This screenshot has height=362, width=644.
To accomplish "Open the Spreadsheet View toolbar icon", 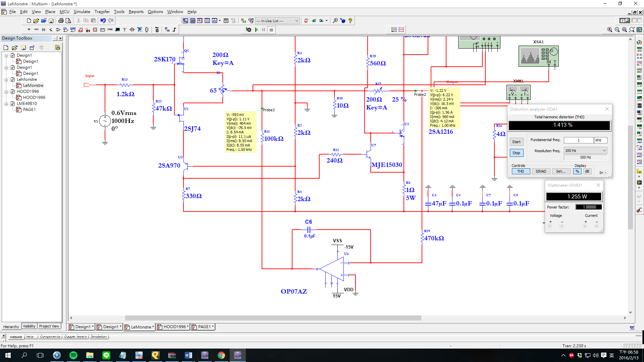I will click(193, 21).
